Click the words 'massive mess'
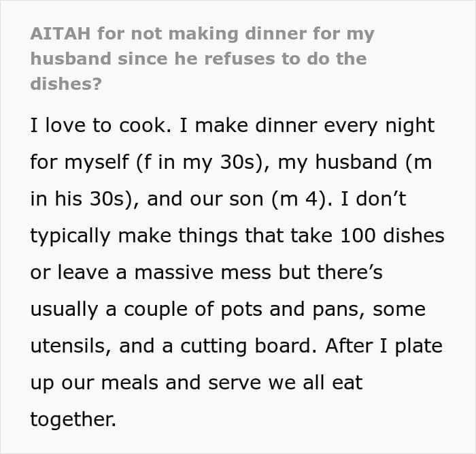 coord(203,272)
